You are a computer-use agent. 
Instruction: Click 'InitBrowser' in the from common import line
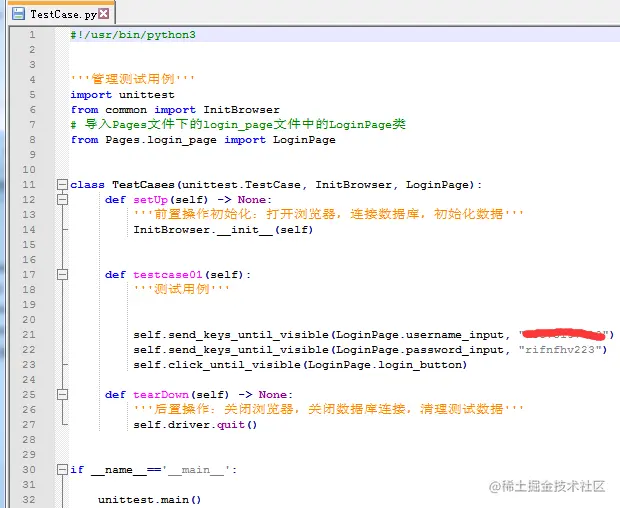(241, 110)
